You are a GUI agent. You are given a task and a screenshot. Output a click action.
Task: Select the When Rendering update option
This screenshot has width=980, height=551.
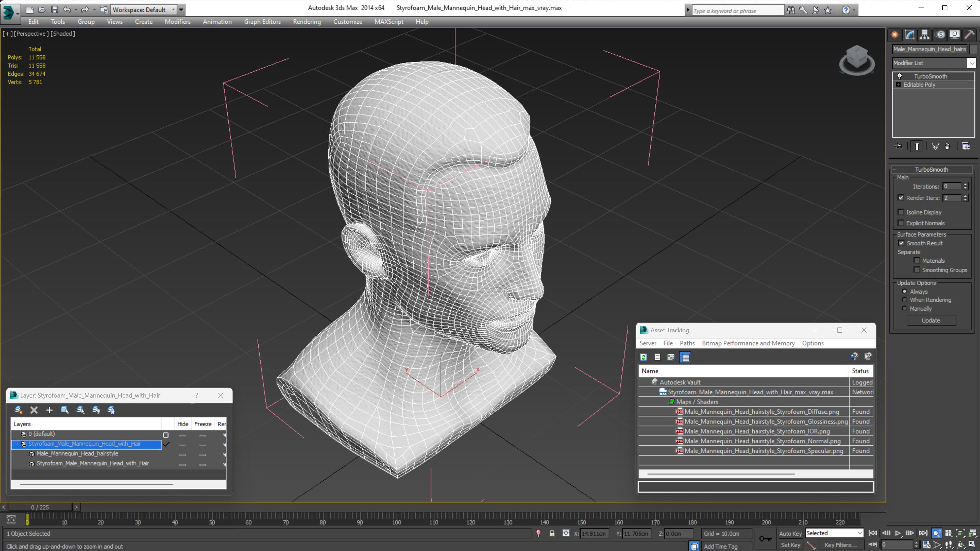tap(904, 300)
